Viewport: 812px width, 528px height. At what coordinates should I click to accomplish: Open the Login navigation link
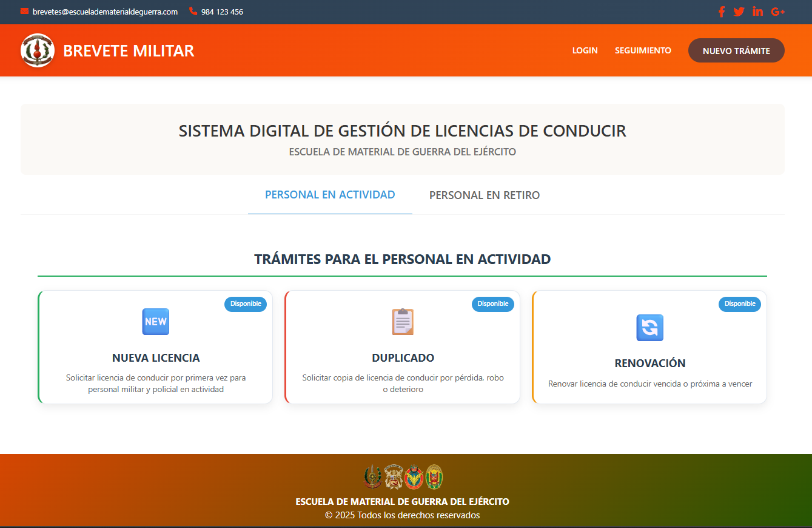[x=585, y=50]
